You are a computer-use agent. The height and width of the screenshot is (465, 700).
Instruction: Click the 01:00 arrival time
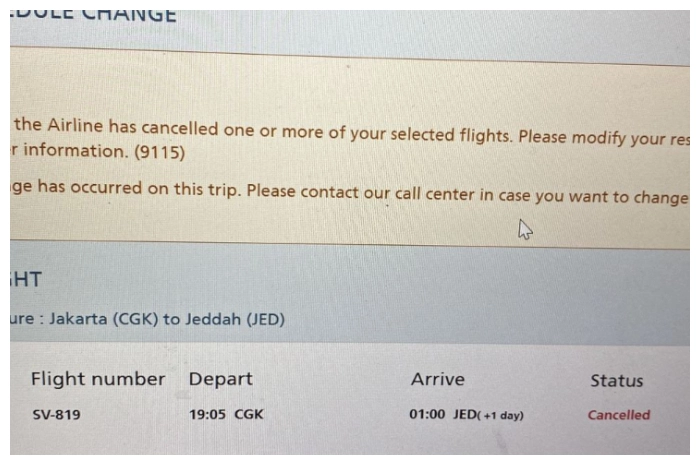click(x=427, y=415)
